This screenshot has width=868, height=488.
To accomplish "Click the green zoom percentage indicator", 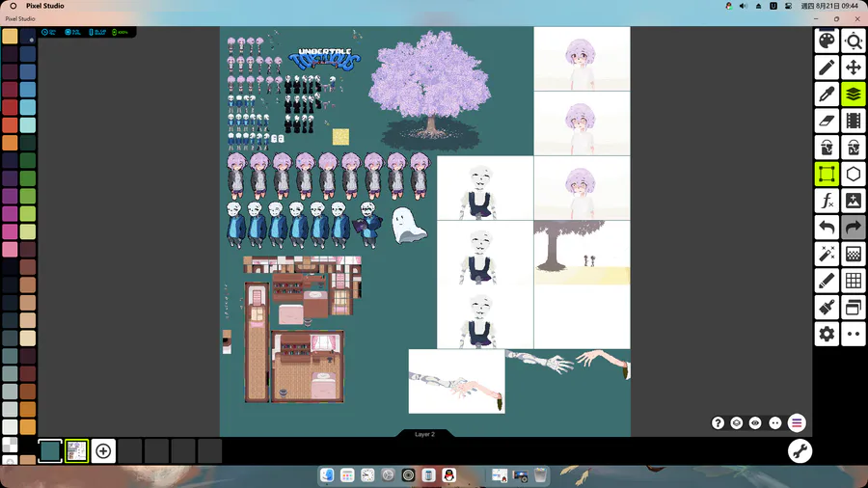I will click(x=121, y=32).
